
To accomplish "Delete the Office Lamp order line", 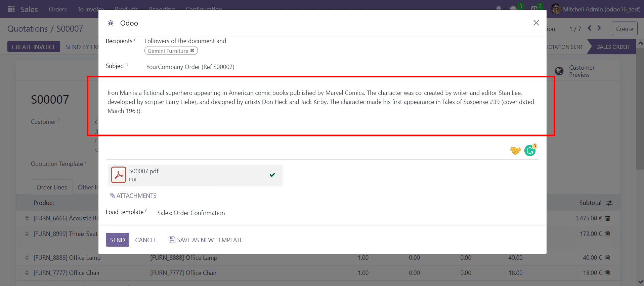I will click(607, 258).
